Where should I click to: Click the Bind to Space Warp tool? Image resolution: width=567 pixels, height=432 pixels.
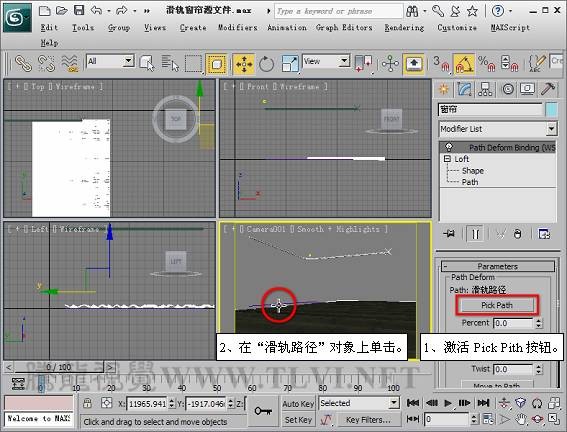coord(69,64)
